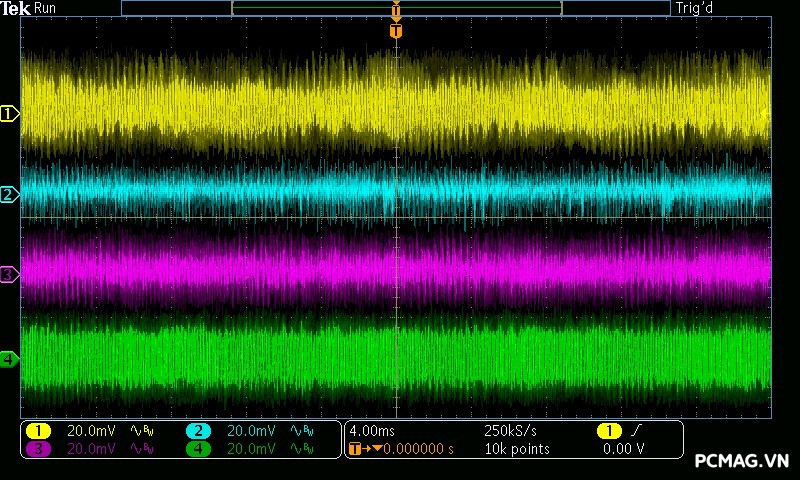Click the Run acquisition status
The image size is (800, 480).
pos(46,8)
